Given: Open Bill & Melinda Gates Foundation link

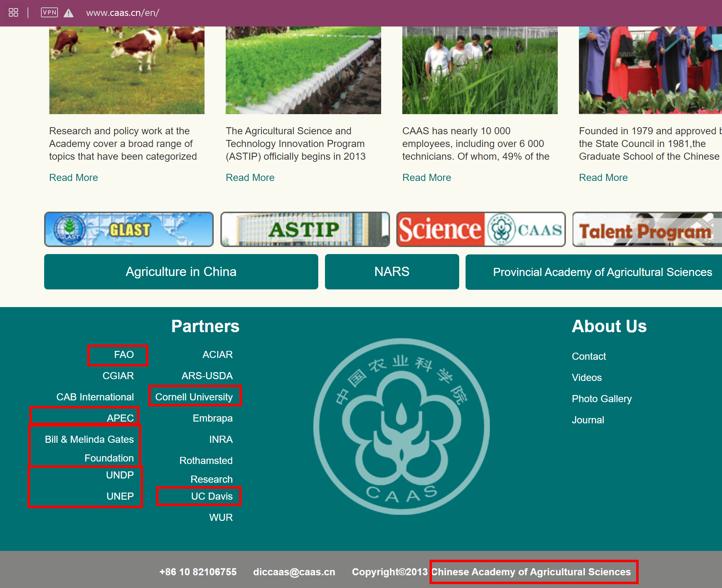Looking at the screenshot, I should tap(89, 448).
